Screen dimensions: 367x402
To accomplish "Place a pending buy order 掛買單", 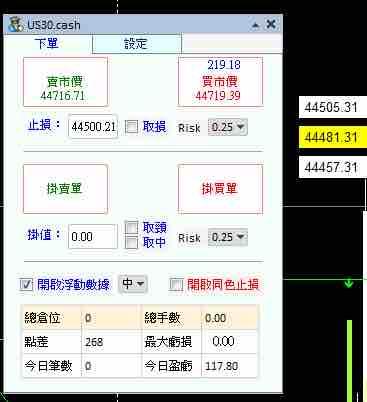I will pyautogui.click(x=220, y=189).
